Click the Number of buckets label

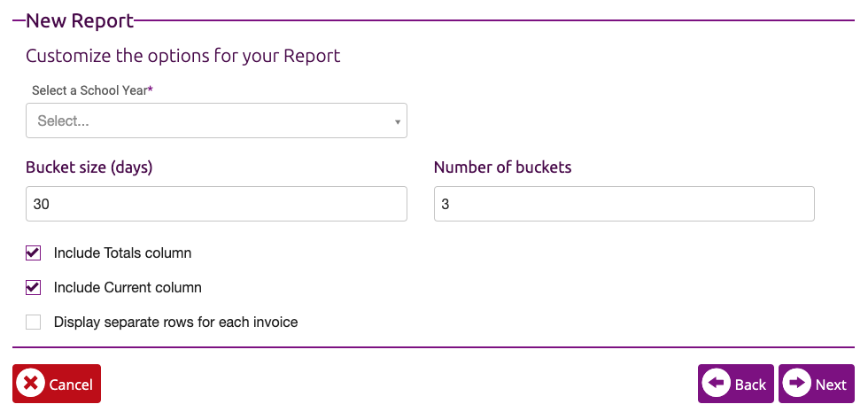pyautogui.click(x=503, y=167)
